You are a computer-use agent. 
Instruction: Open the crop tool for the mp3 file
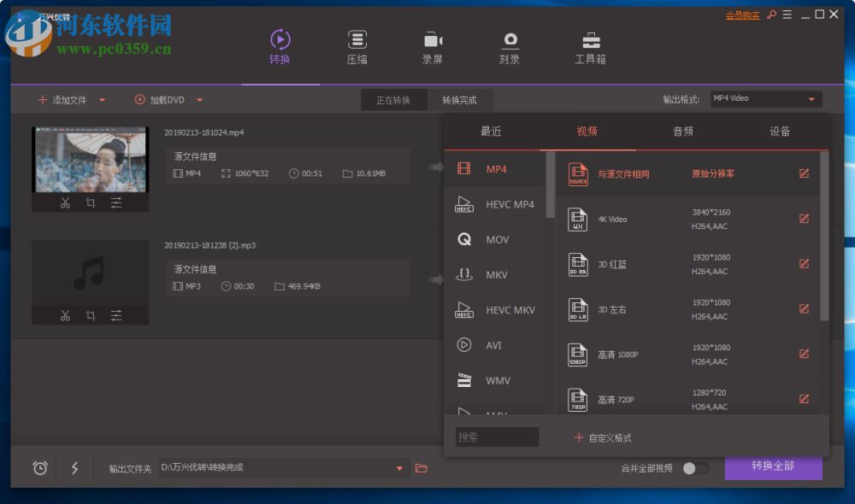[91, 314]
